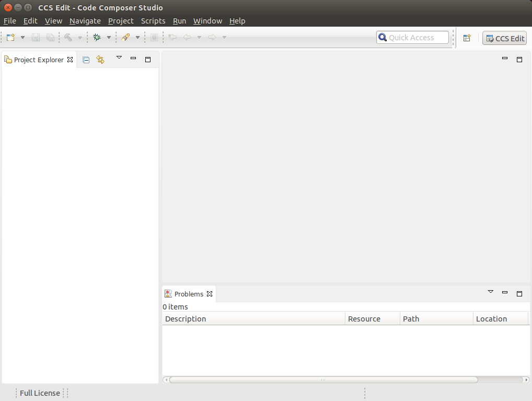Open the Help menu
Viewport: 532px width, 401px height.
point(237,21)
